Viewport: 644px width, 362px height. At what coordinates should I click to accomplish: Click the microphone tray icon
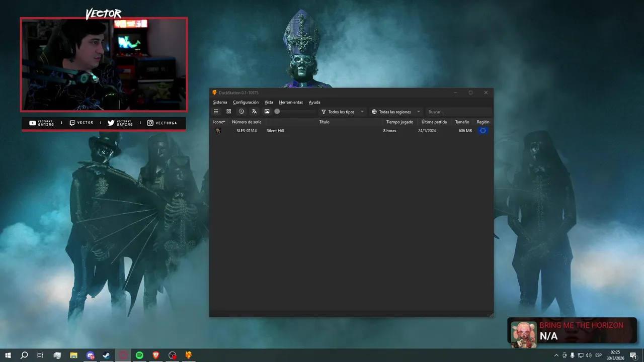pyautogui.click(x=572, y=355)
